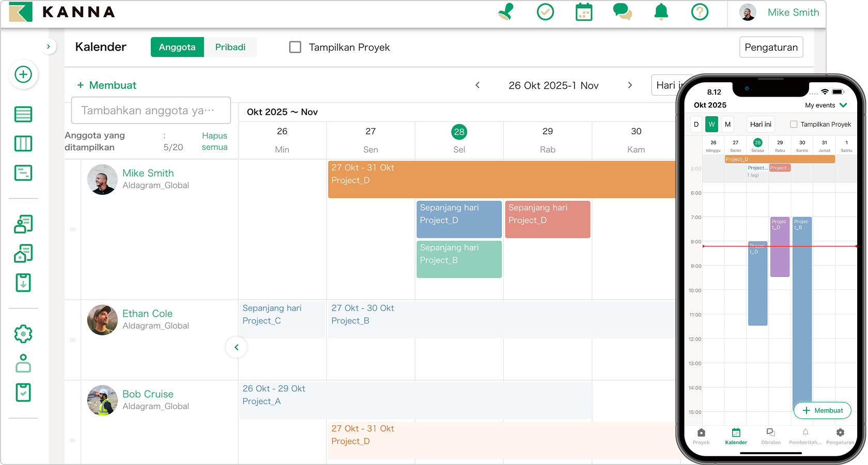Open the My events dropdown on mobile
The height and width of the screenshot is (465, 868).
[825, 105]
